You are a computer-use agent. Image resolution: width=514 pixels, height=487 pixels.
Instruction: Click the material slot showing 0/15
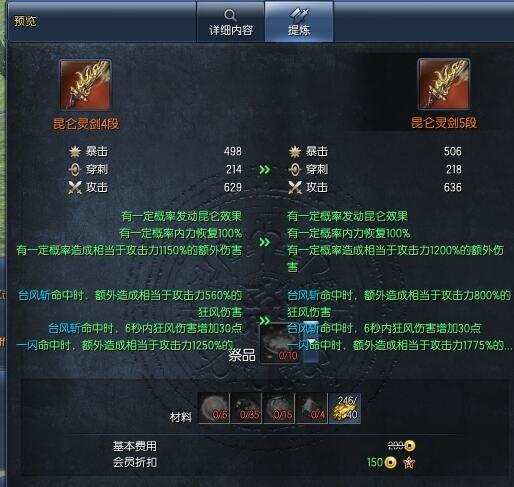tap(279, 408)
